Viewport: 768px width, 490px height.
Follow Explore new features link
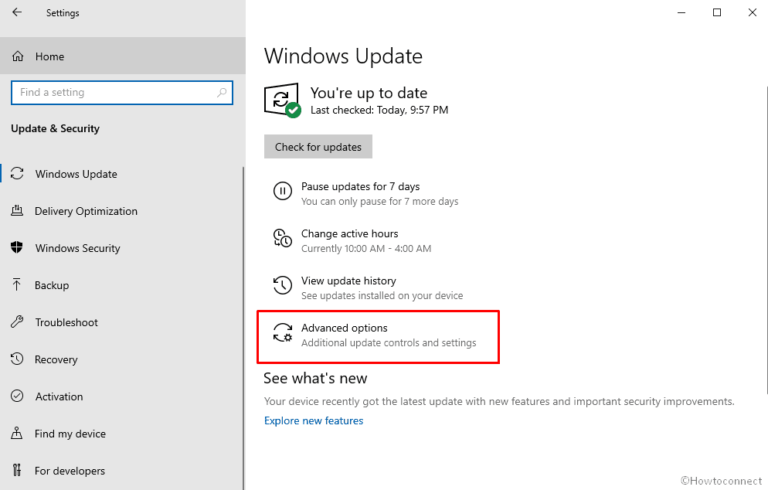pyautogui.click(x=313, y=420)
